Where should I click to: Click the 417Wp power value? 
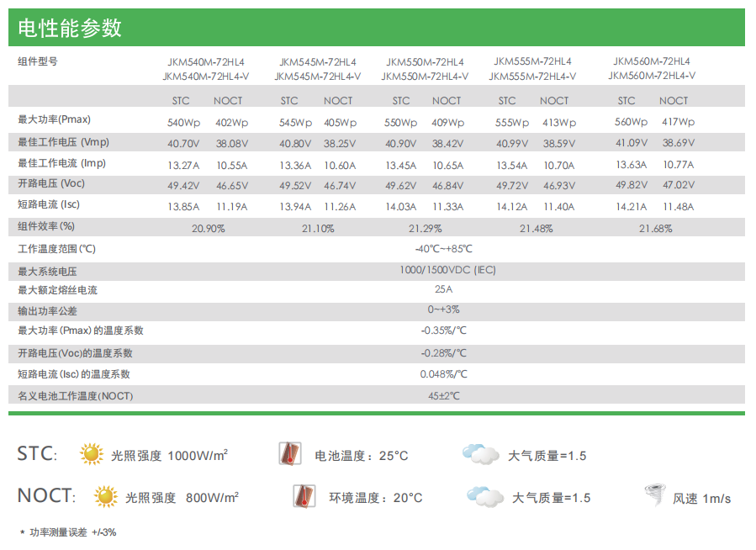point(679,122)
